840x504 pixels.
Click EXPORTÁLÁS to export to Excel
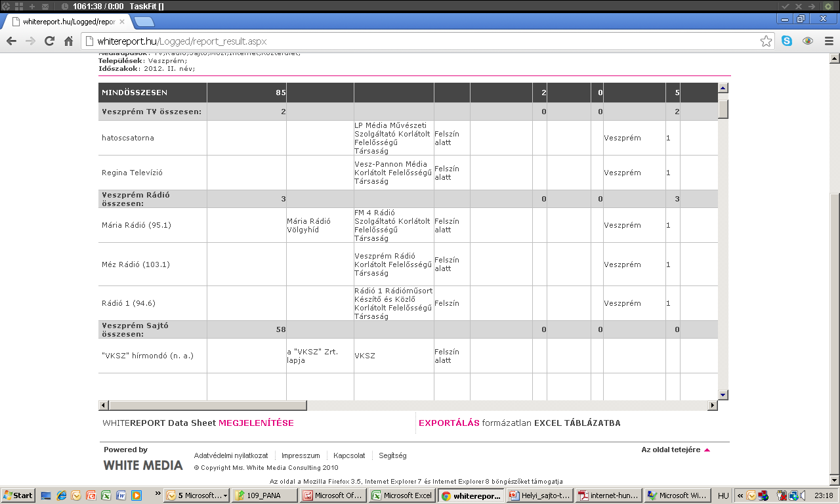click(449, 423)
